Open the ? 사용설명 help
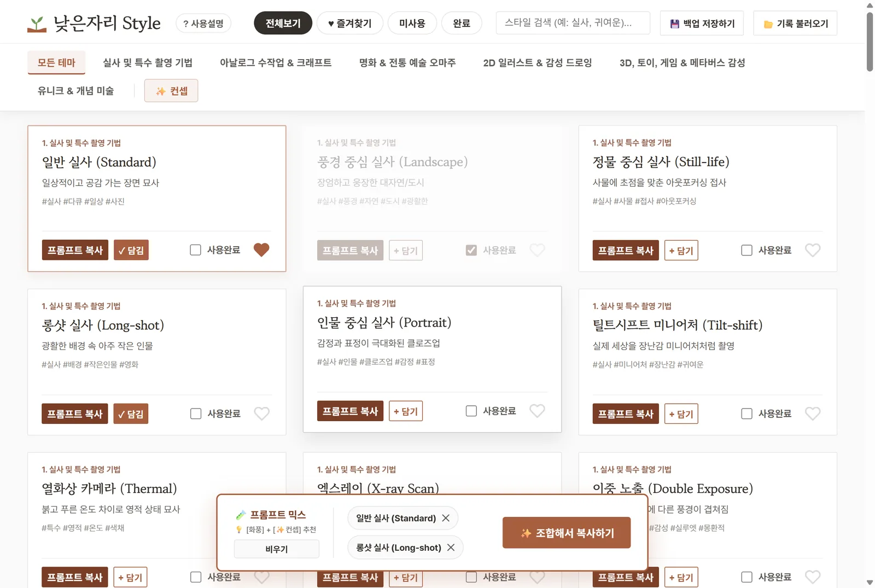This screenshot has height=588, width=875. (x=203, y=24)
